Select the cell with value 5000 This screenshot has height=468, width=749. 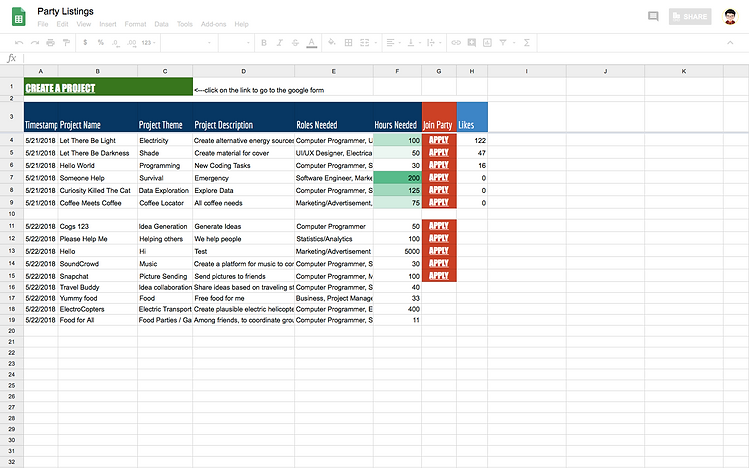tap(397, 251)
